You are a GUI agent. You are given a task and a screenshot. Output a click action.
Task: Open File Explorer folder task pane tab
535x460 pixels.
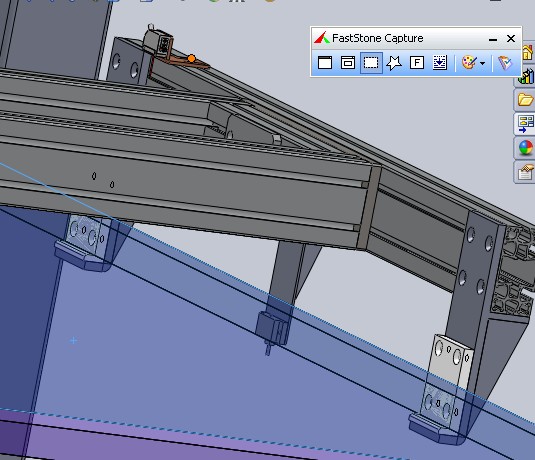pyautogui.click(x=525, y=100)
